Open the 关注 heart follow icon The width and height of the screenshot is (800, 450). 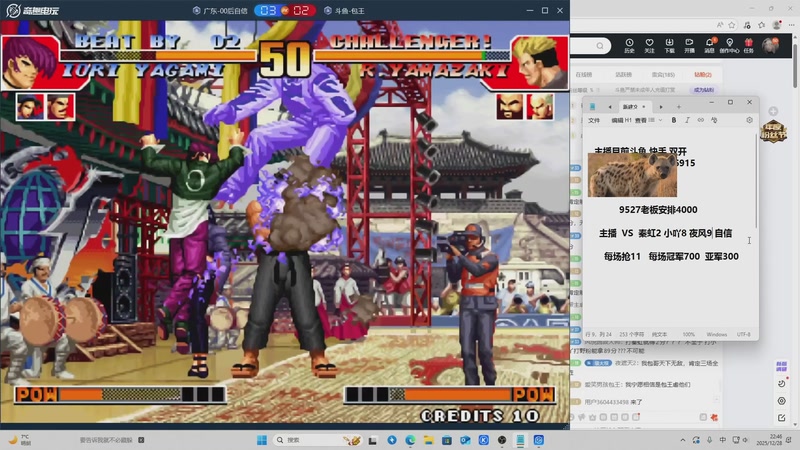[649, 45]
